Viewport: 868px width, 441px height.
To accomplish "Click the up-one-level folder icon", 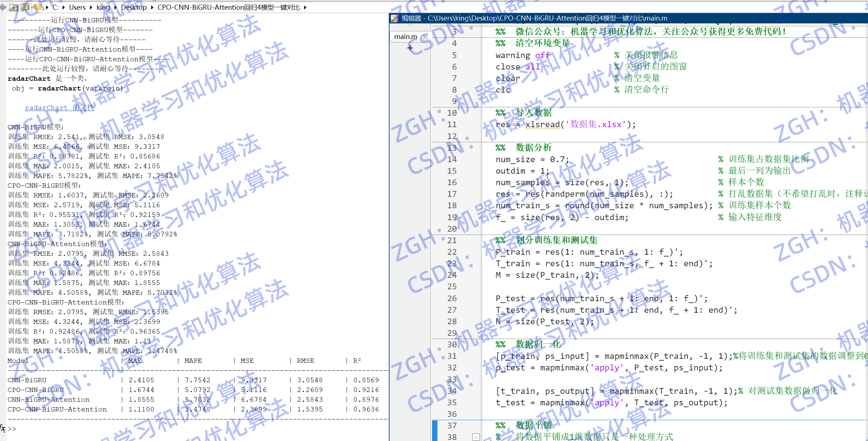I will (x=14, y=7).
